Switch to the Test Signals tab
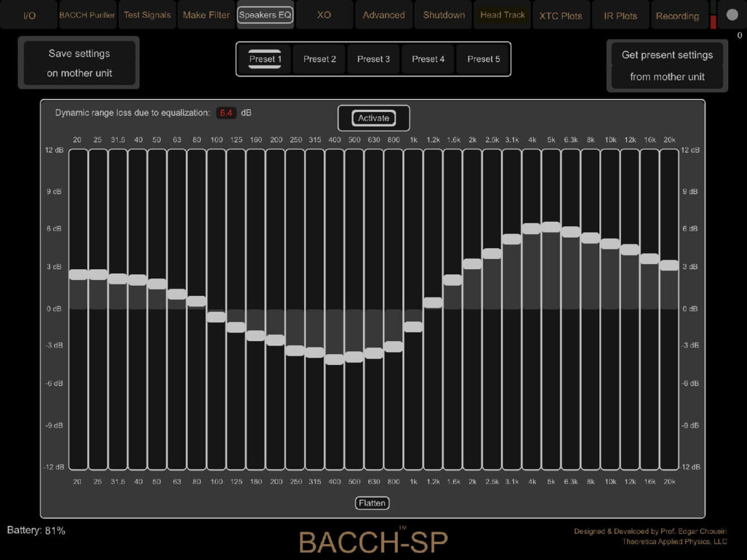Image resolution: width=747 pixels, height=560 pixels. [147, 15]
